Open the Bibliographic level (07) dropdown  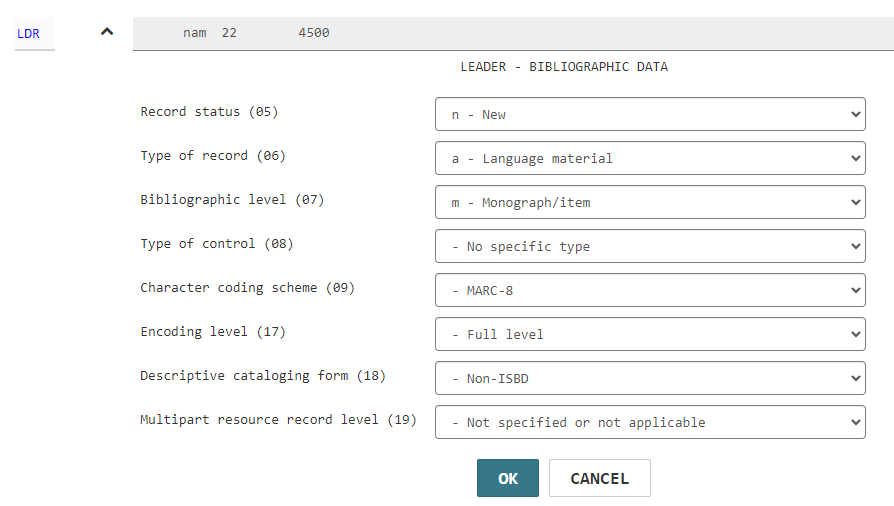pyautogui.click(x=650, y=202)
